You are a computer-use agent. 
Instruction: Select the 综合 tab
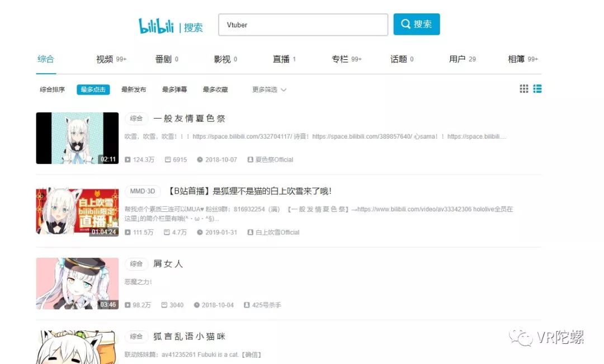click(x=46, y=59)
